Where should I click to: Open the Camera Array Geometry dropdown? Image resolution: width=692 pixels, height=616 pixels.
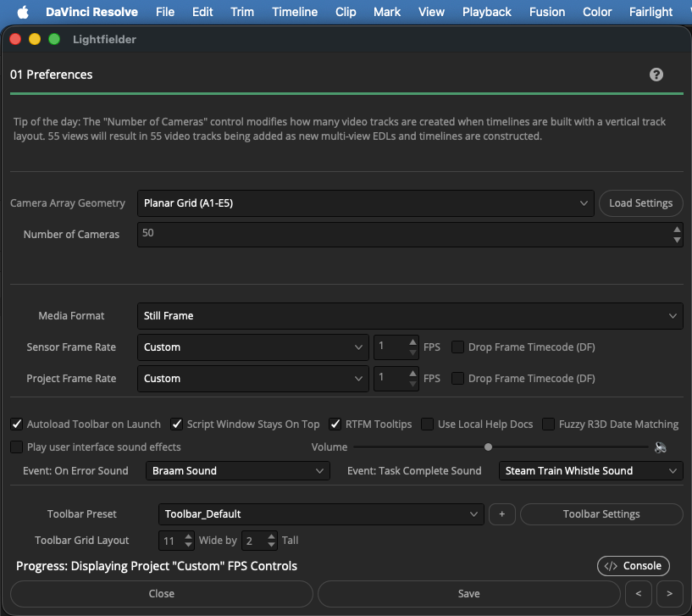[365, 203]
